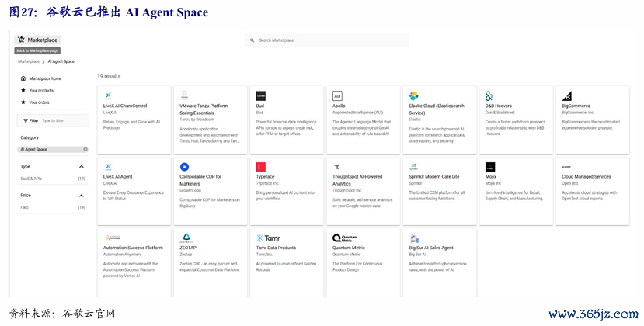
Task: Open the Sprinklr Modern Care Lite title
Action: [434, 176]
